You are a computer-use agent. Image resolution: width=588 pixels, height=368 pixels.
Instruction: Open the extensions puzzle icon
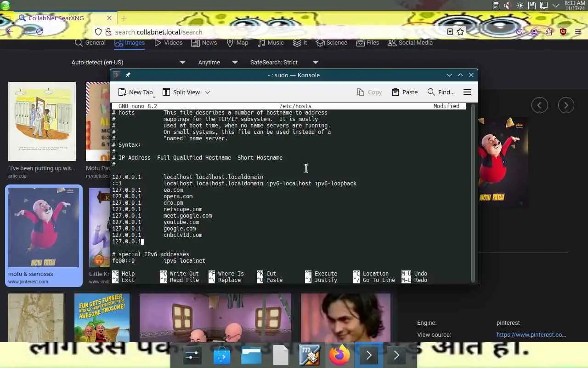pos(548,32)
